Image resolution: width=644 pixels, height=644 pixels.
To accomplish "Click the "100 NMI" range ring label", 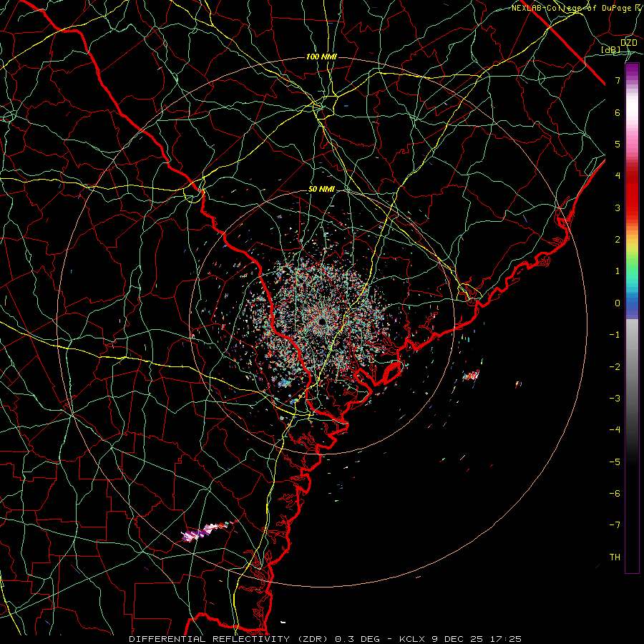I will pos(321,57).
